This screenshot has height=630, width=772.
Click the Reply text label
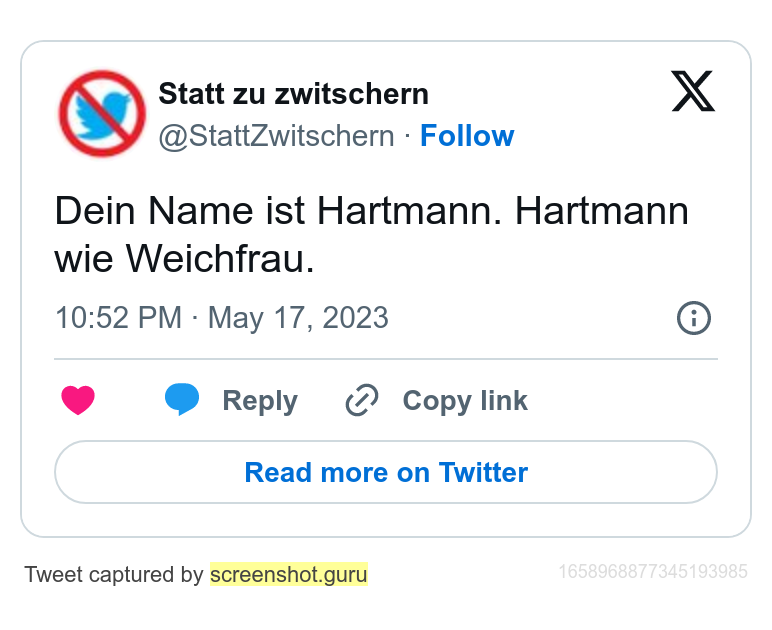tap(260, 401)
